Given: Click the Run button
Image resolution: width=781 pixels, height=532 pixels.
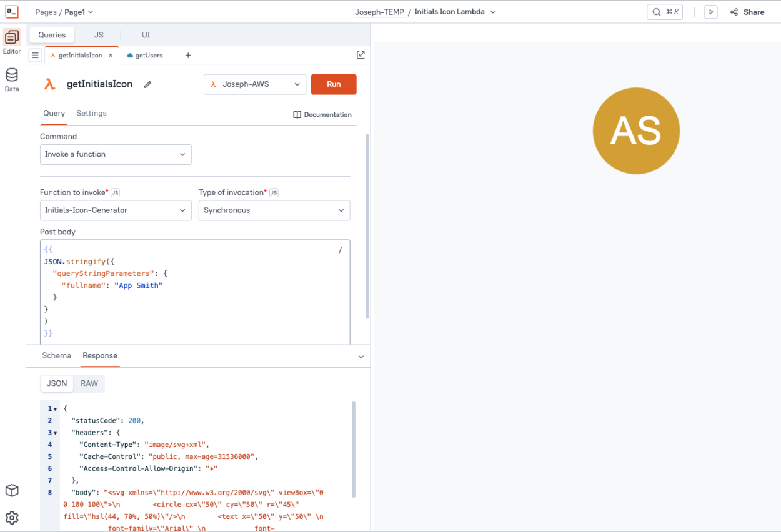Looking at the screenshot, I should pyautogui.click(x=334, y=84).
